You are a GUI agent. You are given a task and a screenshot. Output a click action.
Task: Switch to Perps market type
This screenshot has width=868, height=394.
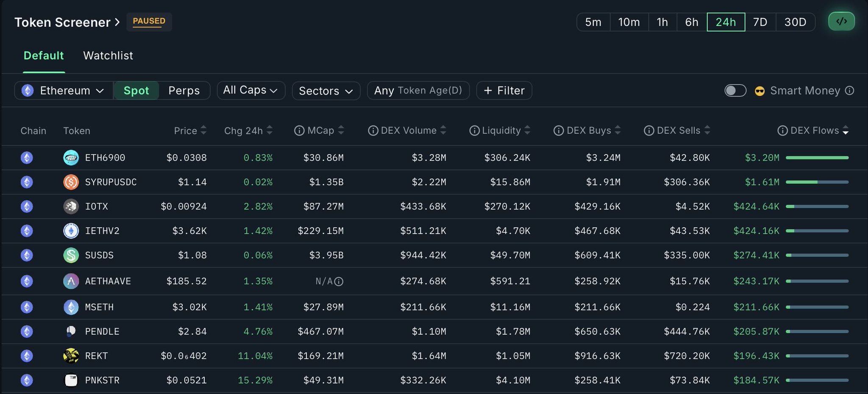click(184, 90)
